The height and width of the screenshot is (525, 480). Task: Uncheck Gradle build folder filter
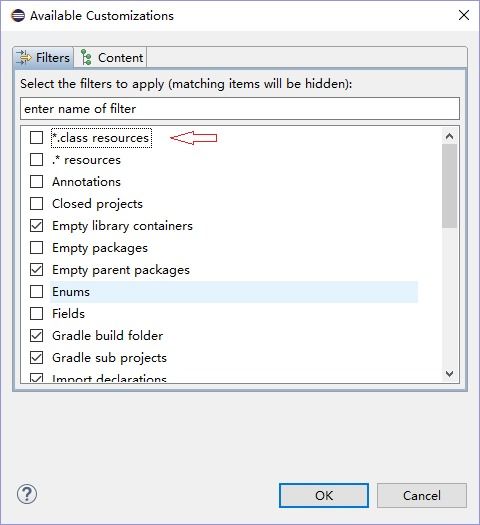click(x=36, y=335)
